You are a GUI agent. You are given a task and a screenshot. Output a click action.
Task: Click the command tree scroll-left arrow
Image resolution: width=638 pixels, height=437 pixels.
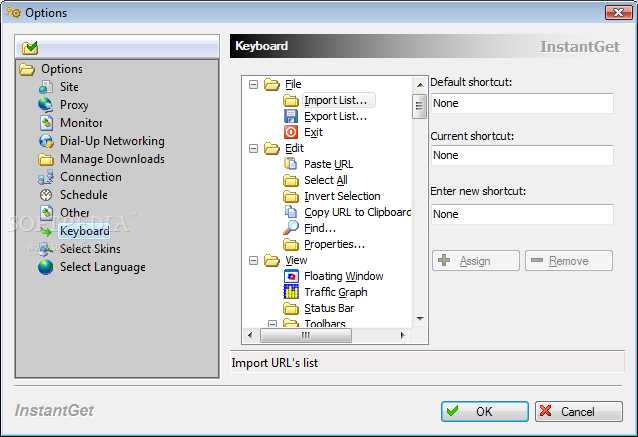tap(250, 335)
